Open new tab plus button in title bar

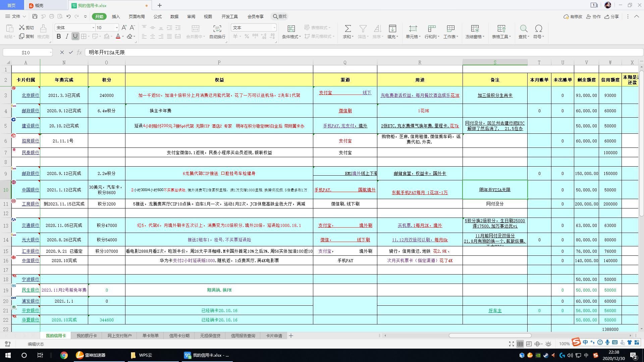[x=160, y=5]
